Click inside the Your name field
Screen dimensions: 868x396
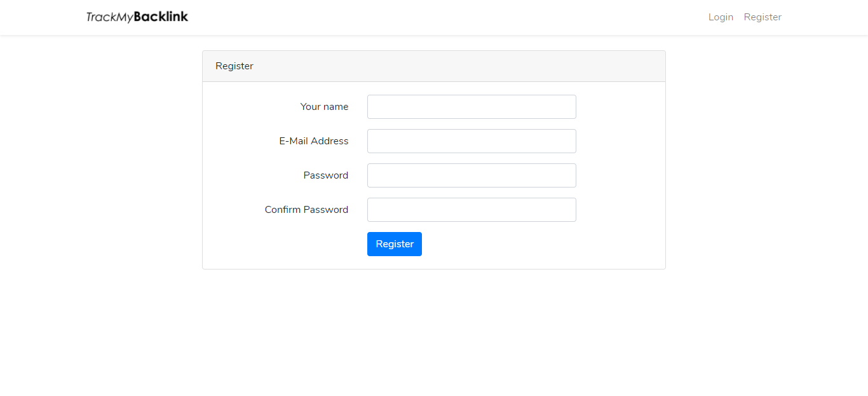(471, 107)
